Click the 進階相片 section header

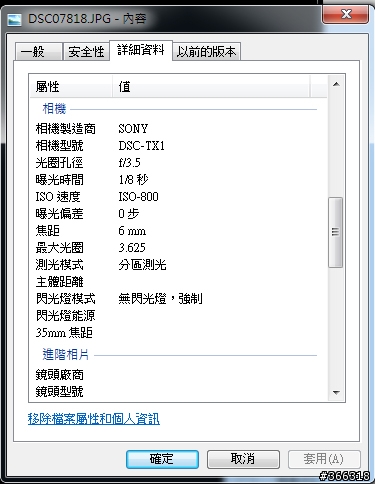(x=66, y=355)
